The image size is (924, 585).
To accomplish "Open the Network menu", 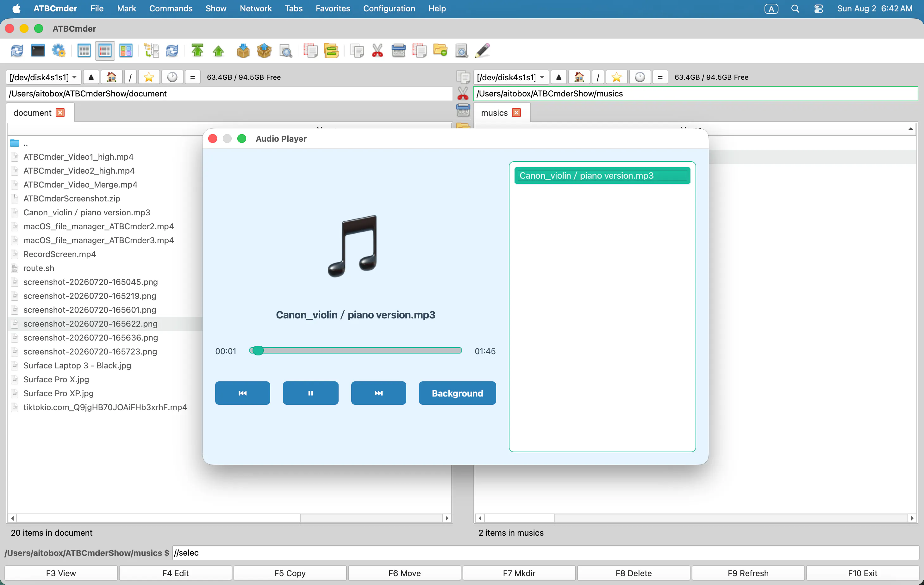I will 256,9.
